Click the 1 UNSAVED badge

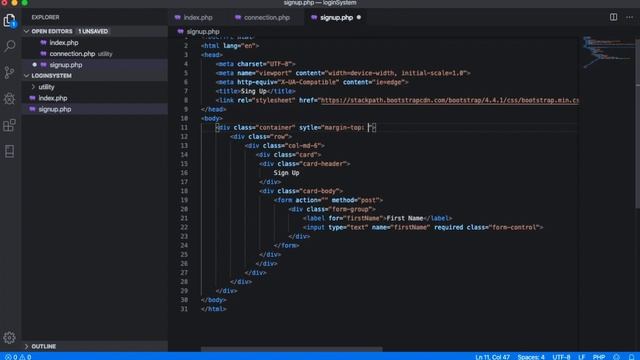[x=93, y=31]
